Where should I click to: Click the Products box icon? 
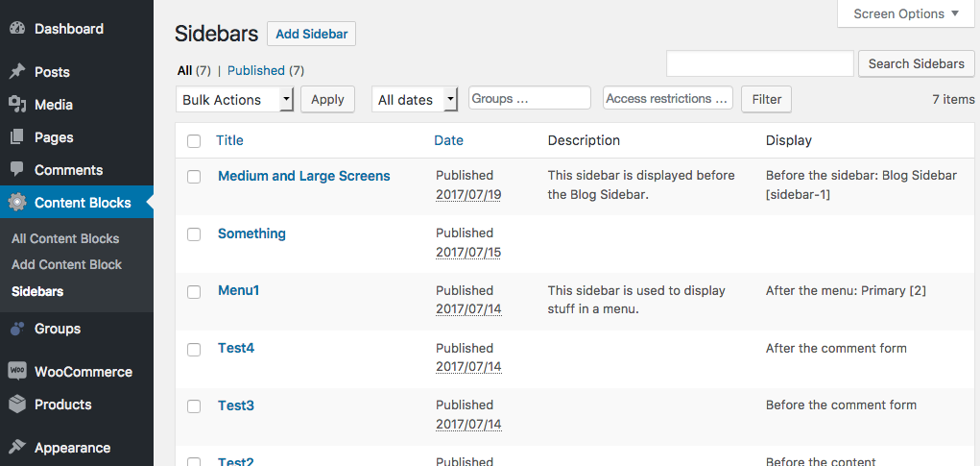click(17, 405)
